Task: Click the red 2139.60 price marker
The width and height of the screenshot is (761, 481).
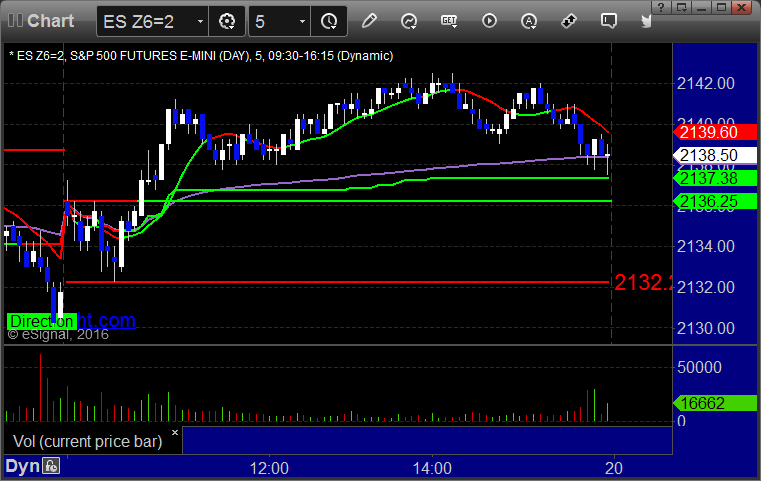Action: click(715, 132)
